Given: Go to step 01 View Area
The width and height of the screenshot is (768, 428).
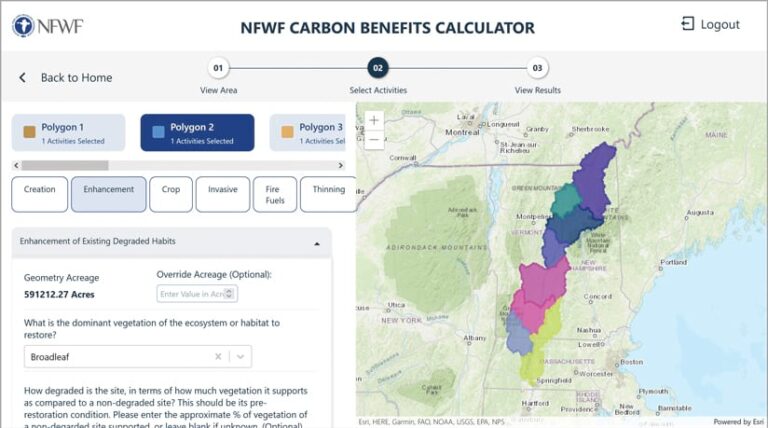Looking at the screenshot, I should [x=219, y=68].
